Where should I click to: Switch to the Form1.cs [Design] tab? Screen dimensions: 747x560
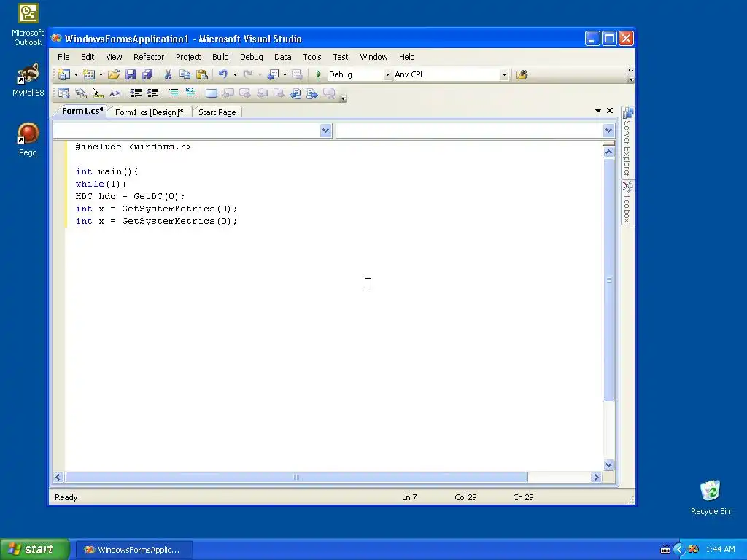149,112
